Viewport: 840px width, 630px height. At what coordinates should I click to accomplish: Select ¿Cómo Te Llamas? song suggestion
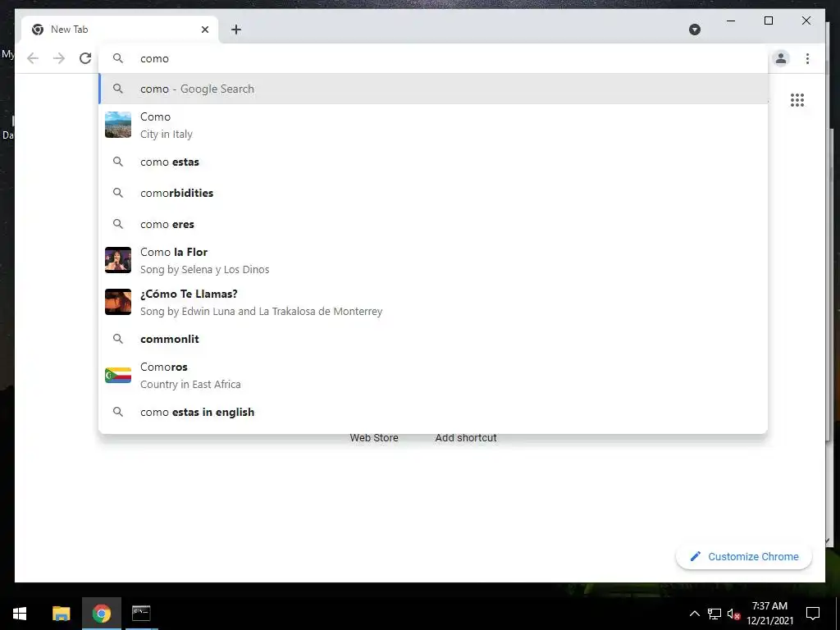[434, 302]
